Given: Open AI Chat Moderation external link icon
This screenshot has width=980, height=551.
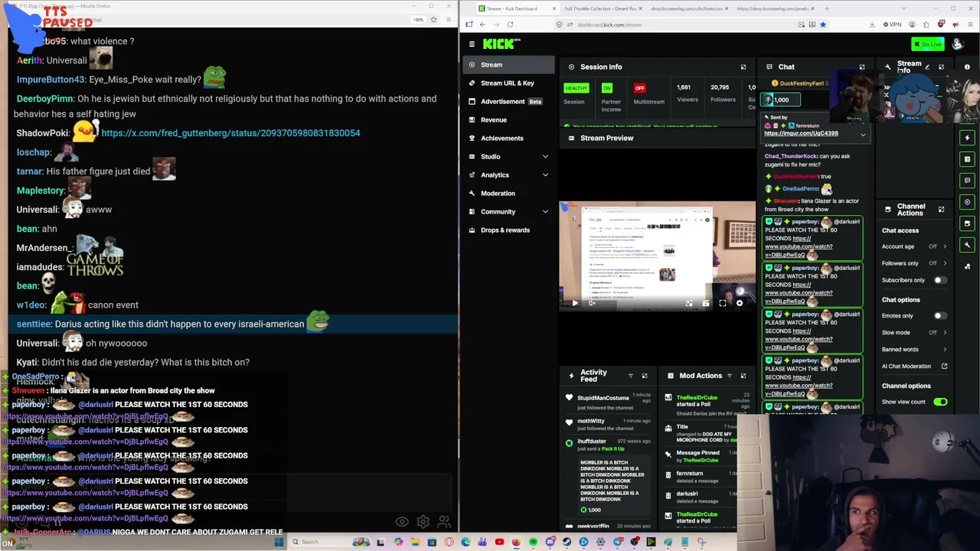Looking at the screenshot, I should coord(944,367).
